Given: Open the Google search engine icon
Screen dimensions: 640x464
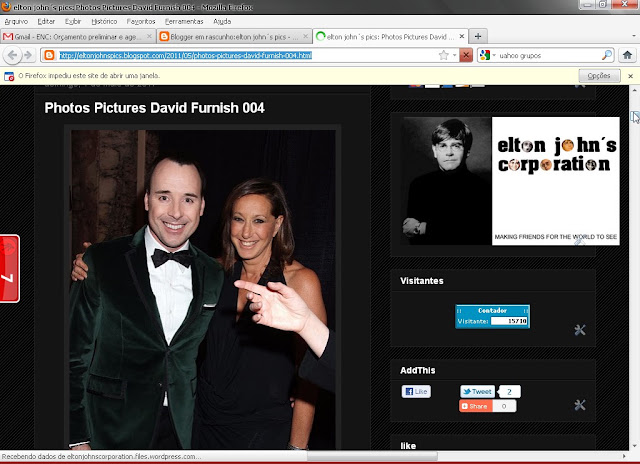Looking at the screenshot, I should coord(484,55).
